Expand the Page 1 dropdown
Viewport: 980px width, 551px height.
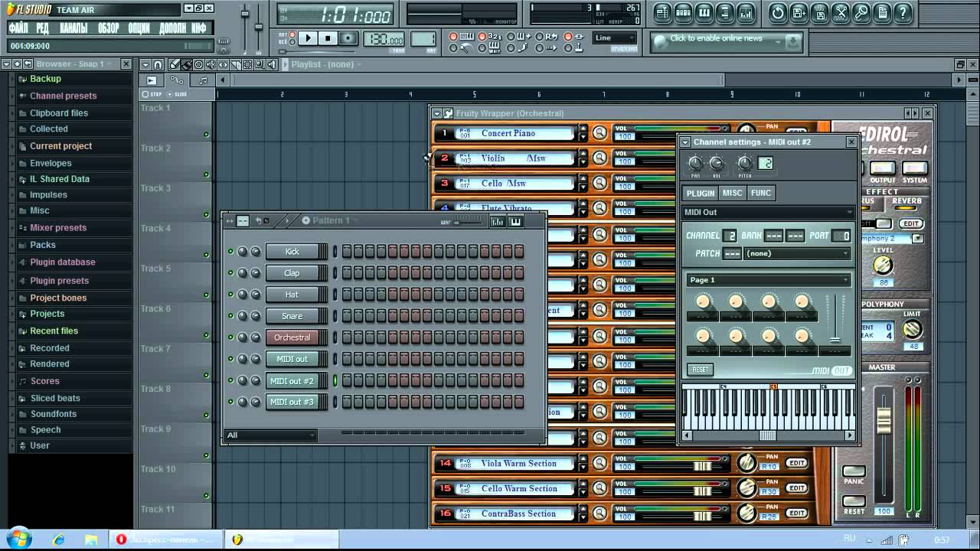click(x=768, y=280)
